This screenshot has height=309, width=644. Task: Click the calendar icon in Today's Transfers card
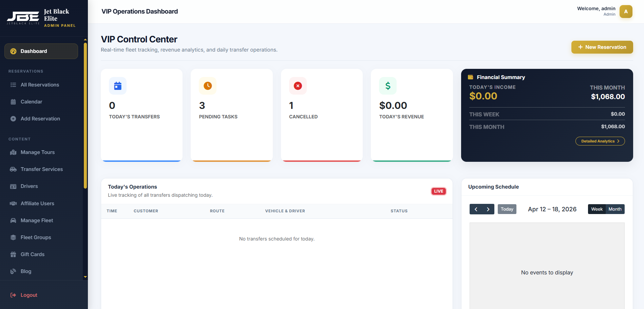[x=117, y=86]
